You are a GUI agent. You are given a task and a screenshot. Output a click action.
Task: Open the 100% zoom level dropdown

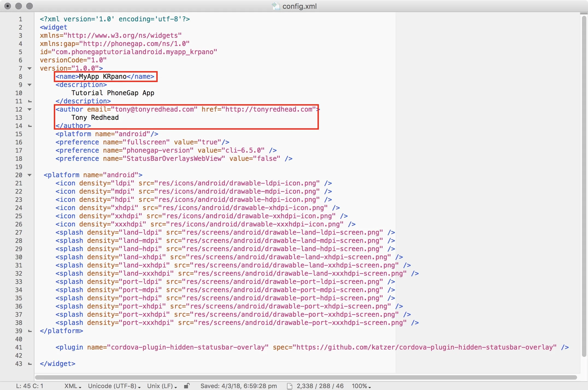(361, 386)
